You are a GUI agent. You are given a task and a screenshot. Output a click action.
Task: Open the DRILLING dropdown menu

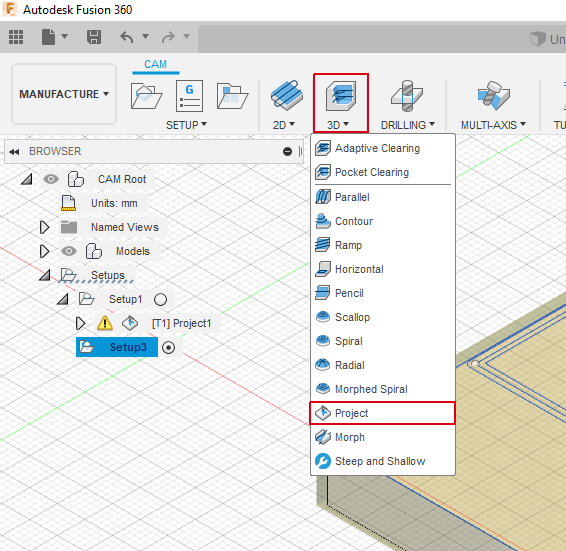tap(408, 125)
